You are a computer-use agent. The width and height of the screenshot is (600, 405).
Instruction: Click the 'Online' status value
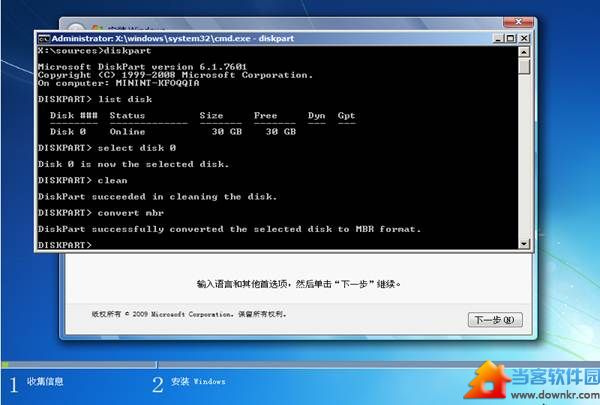point(127,132)
